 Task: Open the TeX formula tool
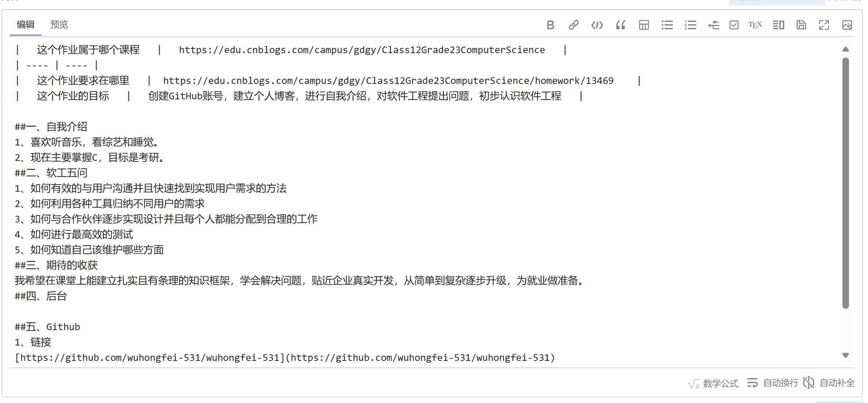pyautogui.click(x=755, y=25)
